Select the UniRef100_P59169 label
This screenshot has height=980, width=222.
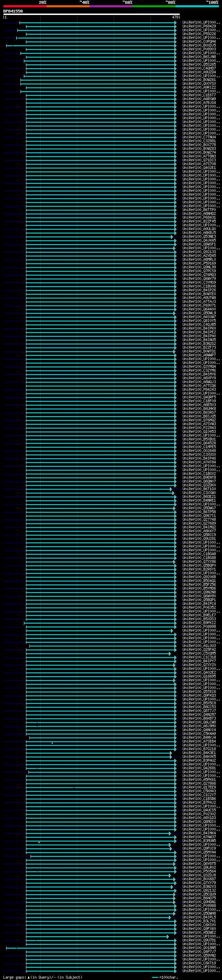click(199, 263)
